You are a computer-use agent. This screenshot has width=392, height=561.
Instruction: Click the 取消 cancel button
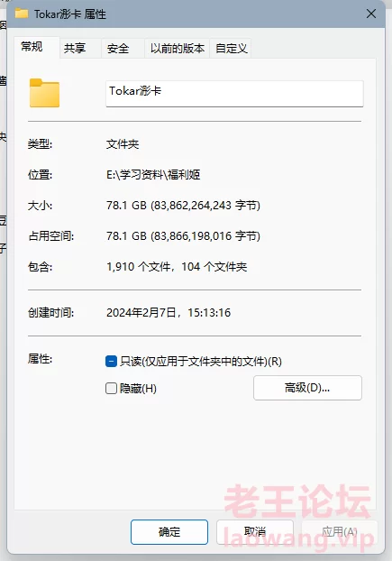pos(255,532)
